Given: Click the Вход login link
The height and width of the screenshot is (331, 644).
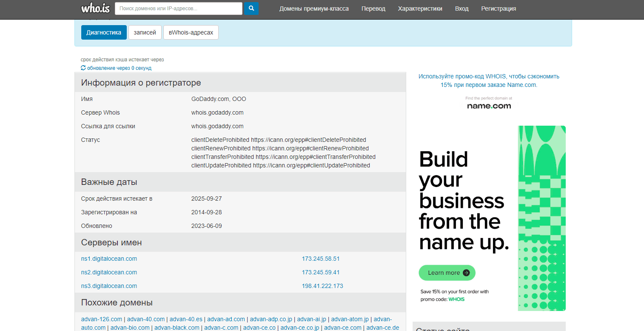Looking at the screenshot, I should point(462,9).
